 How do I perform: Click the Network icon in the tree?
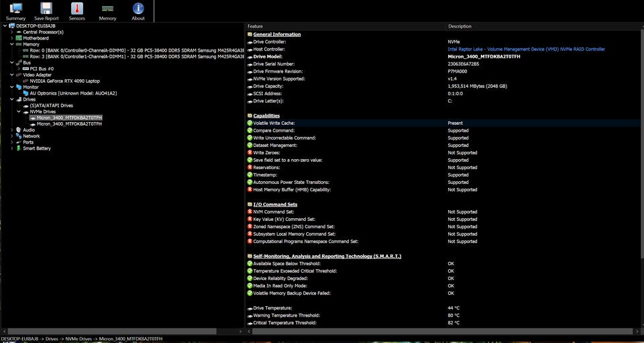pos(19,136)
